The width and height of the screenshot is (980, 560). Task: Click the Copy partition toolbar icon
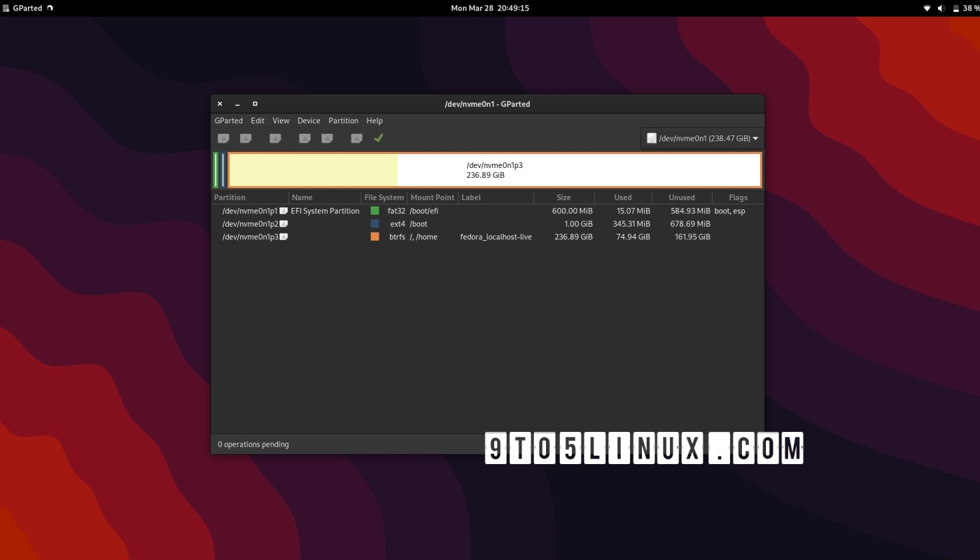pos(304,138)
